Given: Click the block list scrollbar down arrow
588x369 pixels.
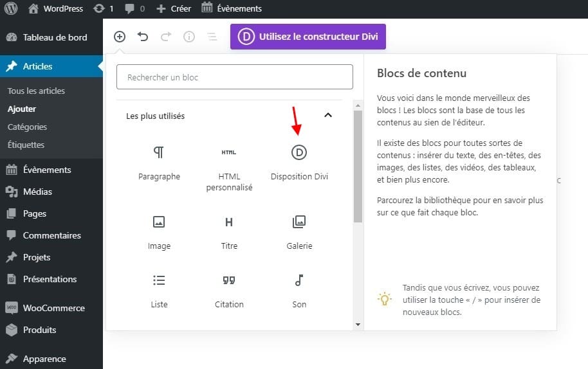Looking at the screenshot, I should 358,325.
